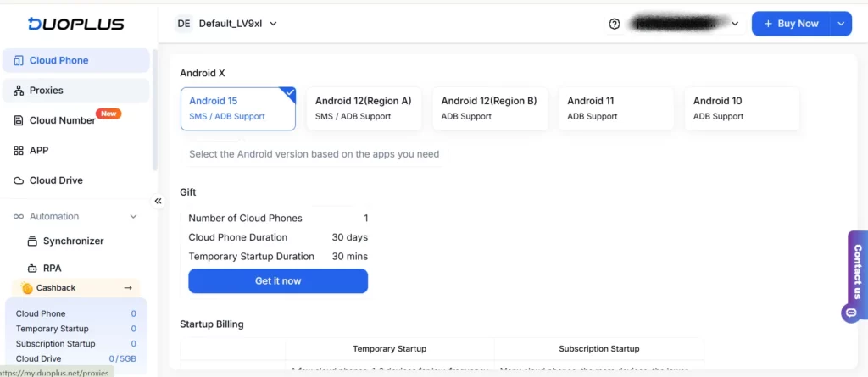The image size is (868, 377).
Task: Click the plus icon in Buy Now
Action: coord(768,24)
